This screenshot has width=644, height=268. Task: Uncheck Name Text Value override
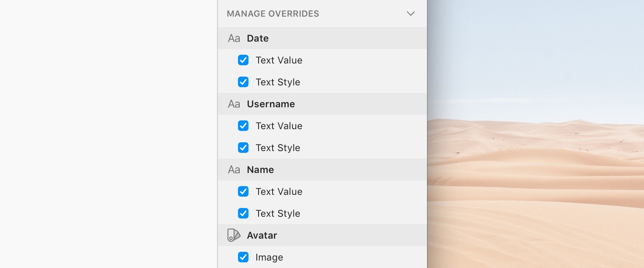(243, 191)
